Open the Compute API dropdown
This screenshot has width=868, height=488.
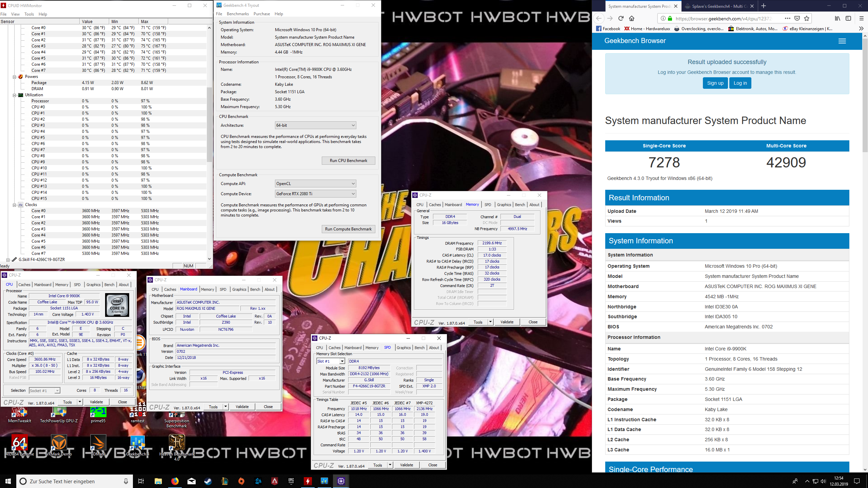[315, 184]
